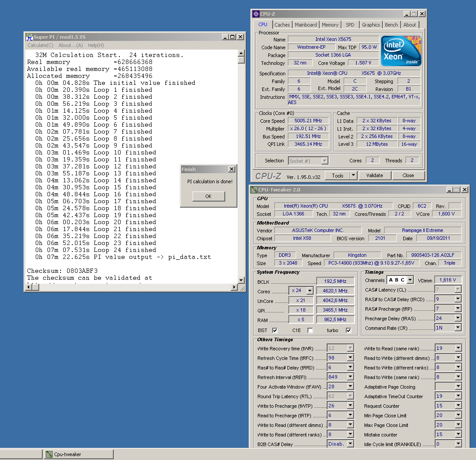Click the Close button in CPU-Z
The image size is (476, 460).
pos(408,175)
